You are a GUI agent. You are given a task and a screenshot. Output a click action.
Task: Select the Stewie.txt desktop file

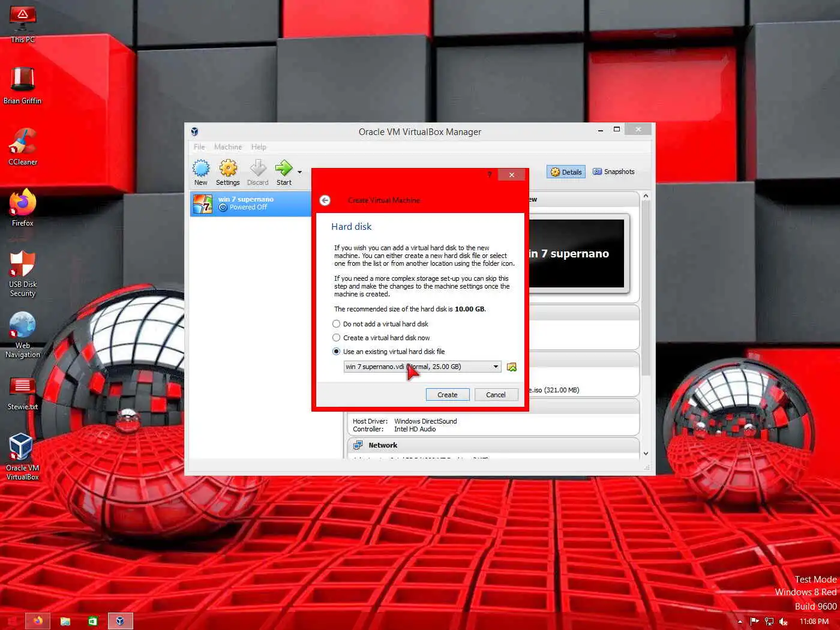tap(23, 394)
